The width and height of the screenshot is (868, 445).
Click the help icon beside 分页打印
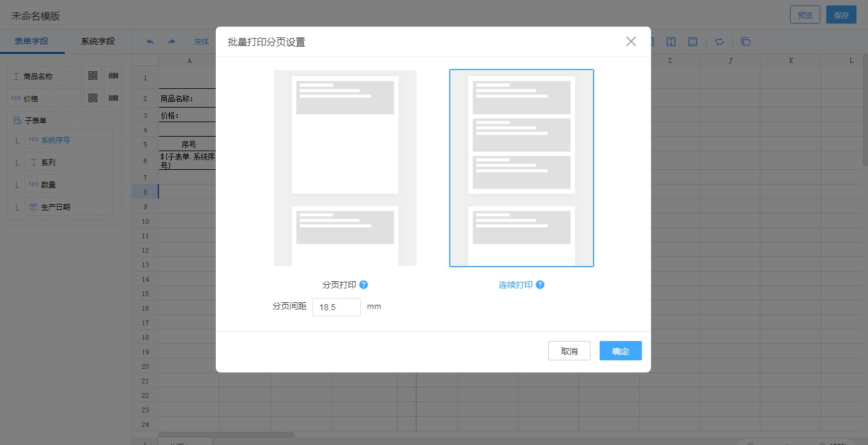coord(364,285)
